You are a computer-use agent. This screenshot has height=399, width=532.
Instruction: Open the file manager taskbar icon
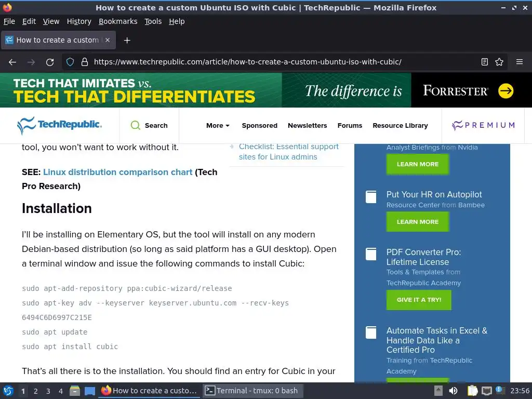(75, 391)
